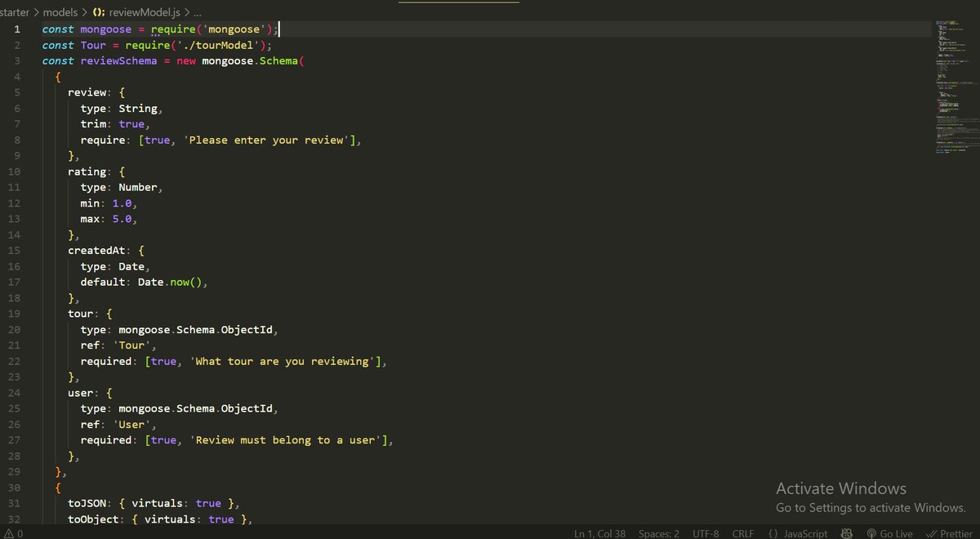Viewport: 980px width, 539px height.
Task: Click the 'What tour are you reviewing' string
Action: 283,361
